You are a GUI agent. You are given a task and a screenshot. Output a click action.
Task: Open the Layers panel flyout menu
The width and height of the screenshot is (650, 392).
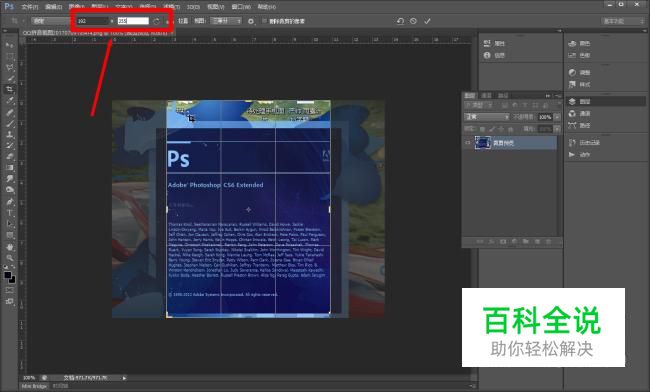click(558, 95)
